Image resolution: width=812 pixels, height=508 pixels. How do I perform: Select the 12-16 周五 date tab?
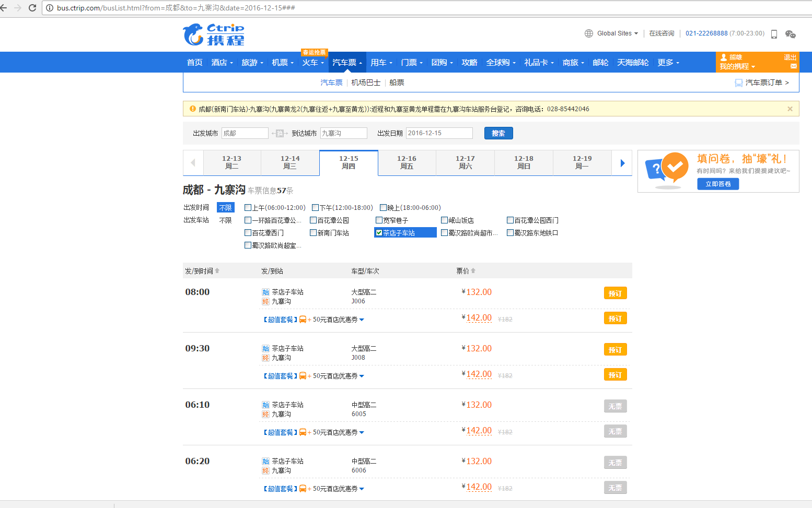[407, 163]
